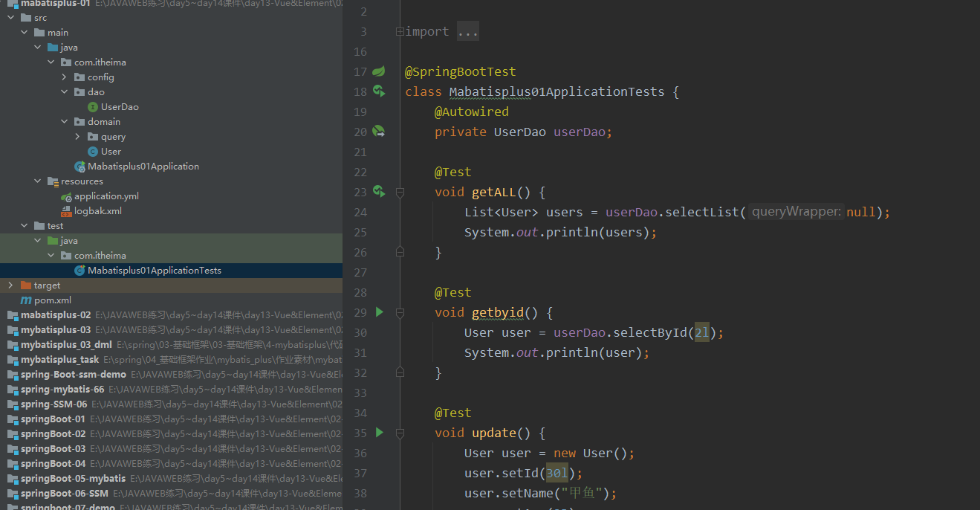Run the getbyid test via green arrow
The width and height of the screenshot is (980, 510).
click(379, 312)
